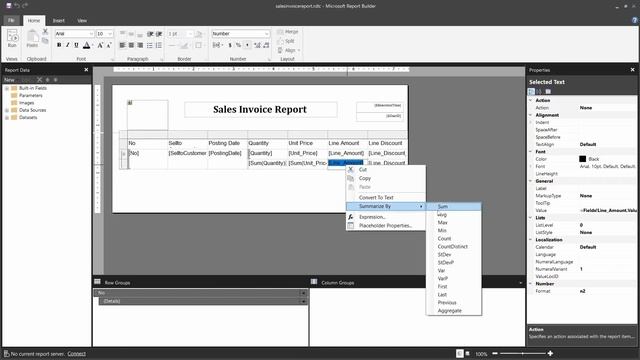Decrease font size with shrink icon

click(x=109, y=45)
